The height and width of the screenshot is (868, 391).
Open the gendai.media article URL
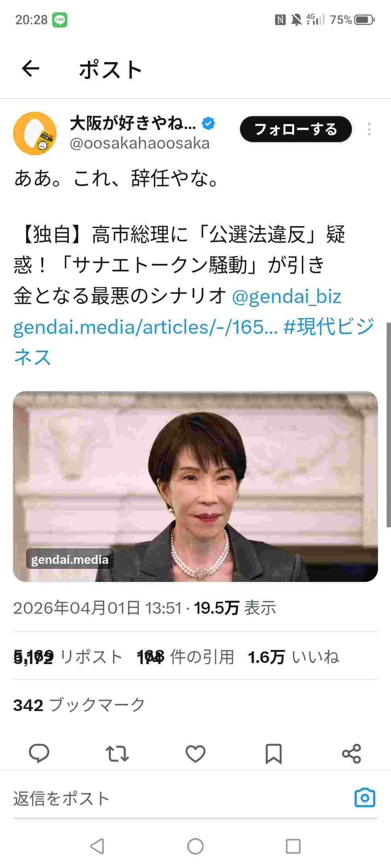(146, 327)
